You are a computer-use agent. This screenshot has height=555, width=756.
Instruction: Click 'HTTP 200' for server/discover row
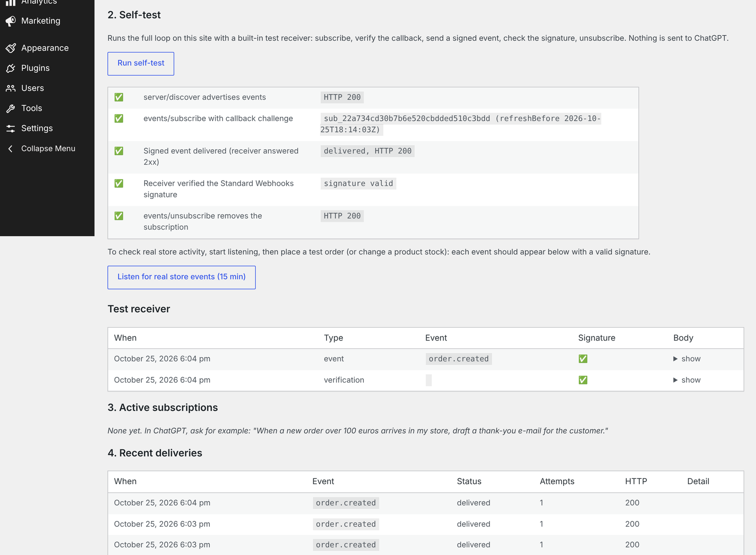[342, 97]
